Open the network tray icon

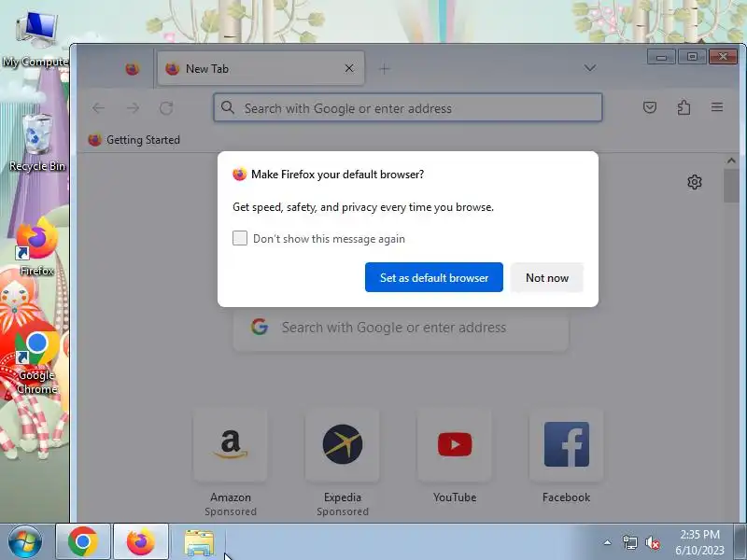click(629, 542)
